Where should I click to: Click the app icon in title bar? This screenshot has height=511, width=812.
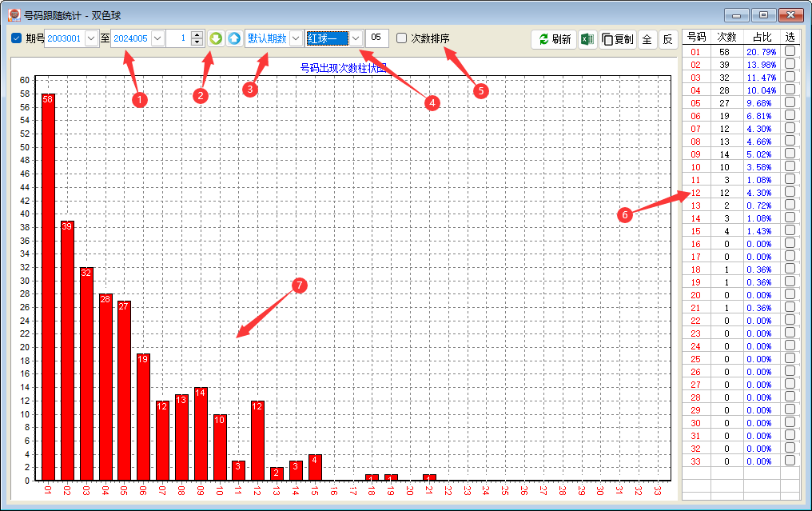[x=14, y=15]
